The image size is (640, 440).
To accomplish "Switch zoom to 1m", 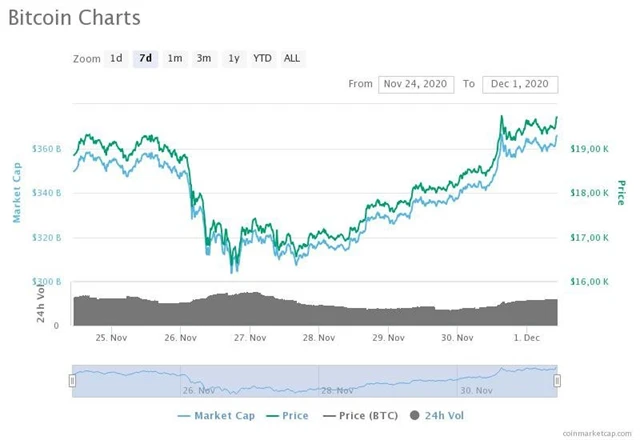I will coord(175,58).
